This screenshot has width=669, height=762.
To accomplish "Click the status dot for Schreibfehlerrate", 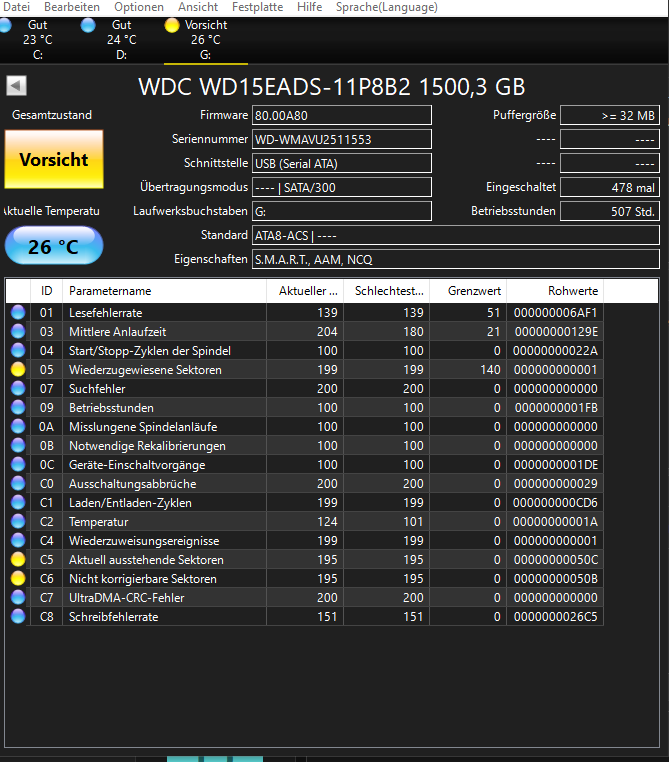I will (x=18, y=616).
